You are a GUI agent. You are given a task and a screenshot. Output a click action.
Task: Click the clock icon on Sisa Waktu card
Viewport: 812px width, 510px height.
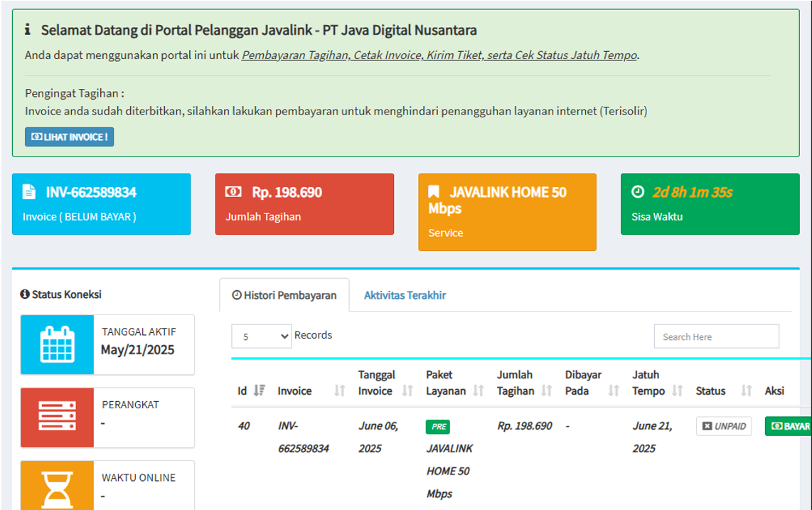pos(638,192)
